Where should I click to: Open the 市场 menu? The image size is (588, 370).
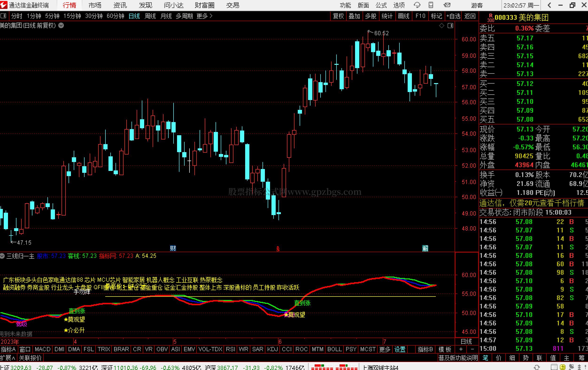pyautogui.click(x=95, y=5)
